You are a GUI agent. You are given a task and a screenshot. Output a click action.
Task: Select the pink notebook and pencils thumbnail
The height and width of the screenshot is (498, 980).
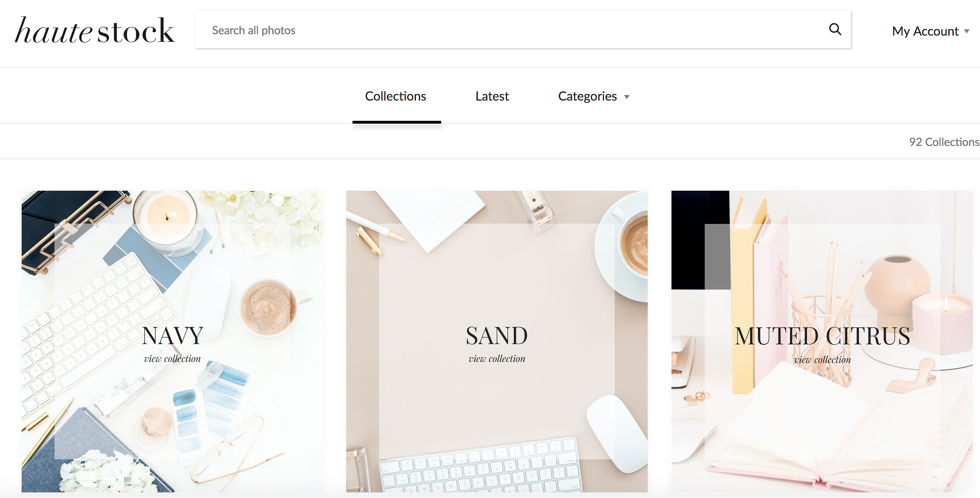(x=822, y=342)
